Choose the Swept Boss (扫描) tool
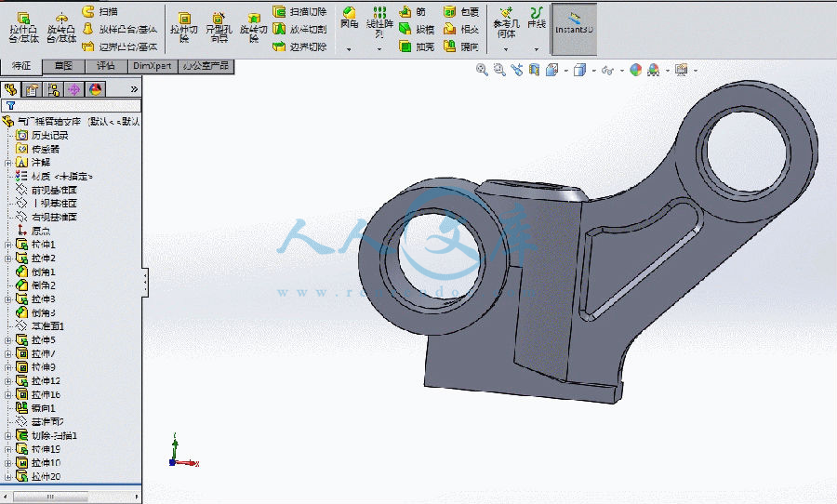 [100, 11]
